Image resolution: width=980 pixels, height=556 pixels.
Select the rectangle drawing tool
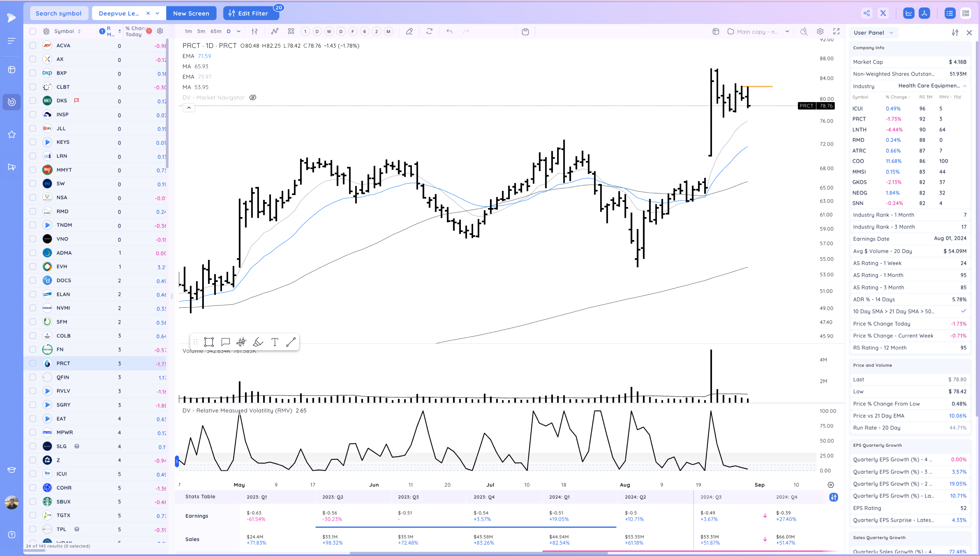[x=208, y=342]
